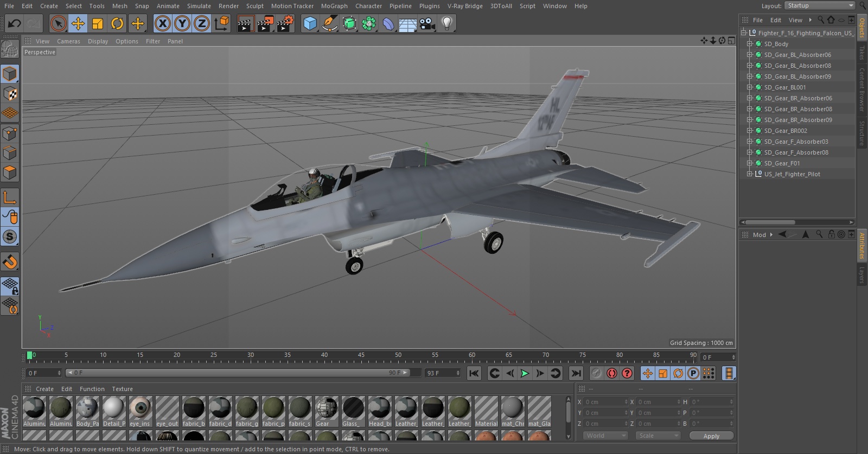Expand the SD_Gear_F01 object

(x=750, y=163)
